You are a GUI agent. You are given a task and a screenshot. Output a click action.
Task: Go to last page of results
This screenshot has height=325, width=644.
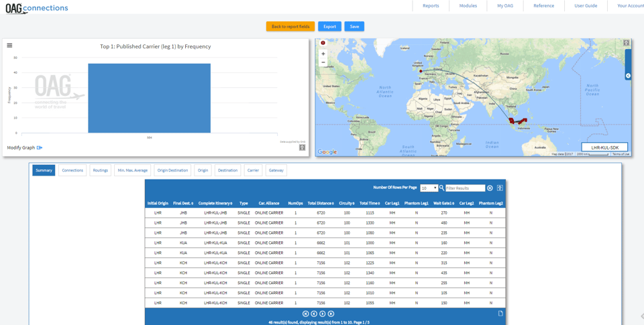pos(331,314)
